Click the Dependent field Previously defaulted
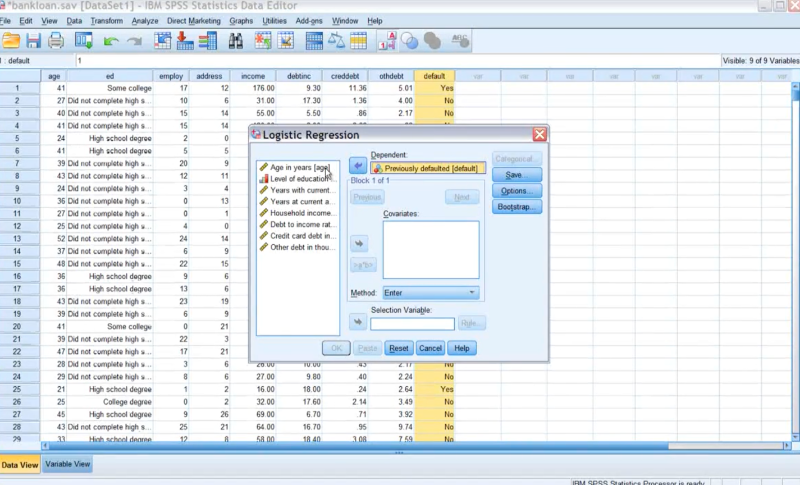The width and height of the screenshot is (800, 485). pos(428,168)
